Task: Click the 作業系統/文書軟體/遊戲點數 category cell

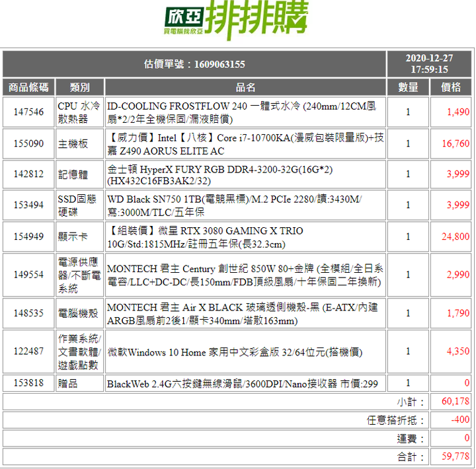Action: pos(79,351)
